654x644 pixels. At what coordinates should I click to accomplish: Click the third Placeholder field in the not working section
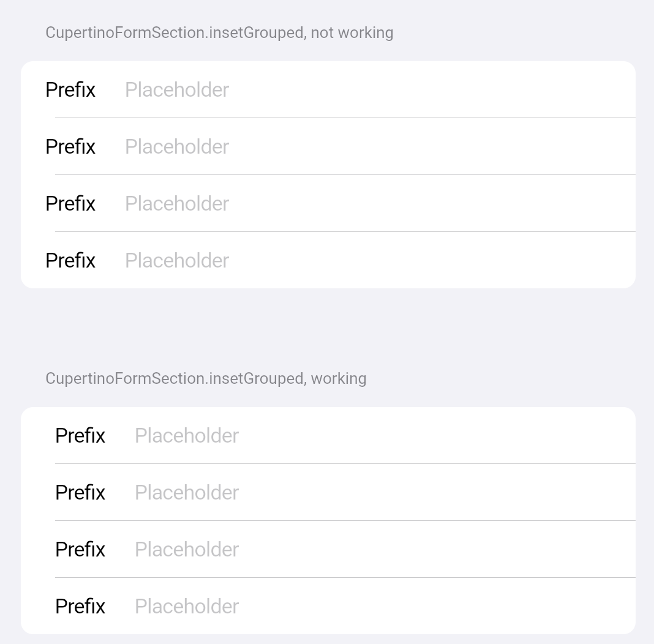point(176,203)
